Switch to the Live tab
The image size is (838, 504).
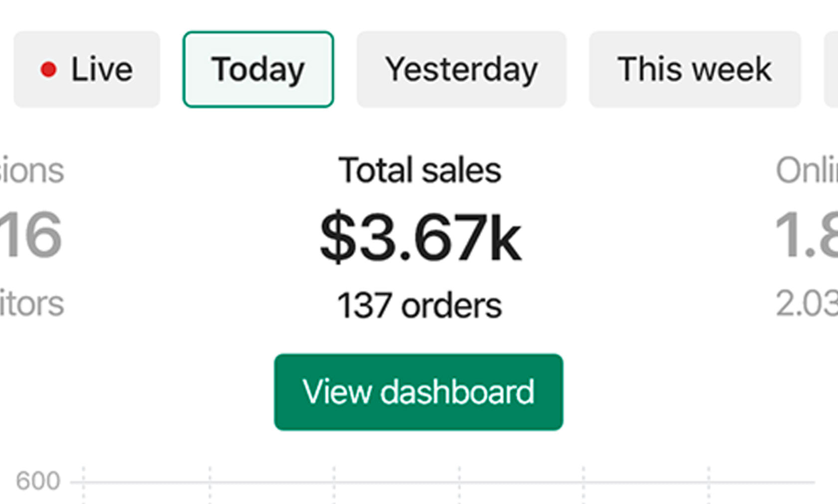tap(87, 69)
